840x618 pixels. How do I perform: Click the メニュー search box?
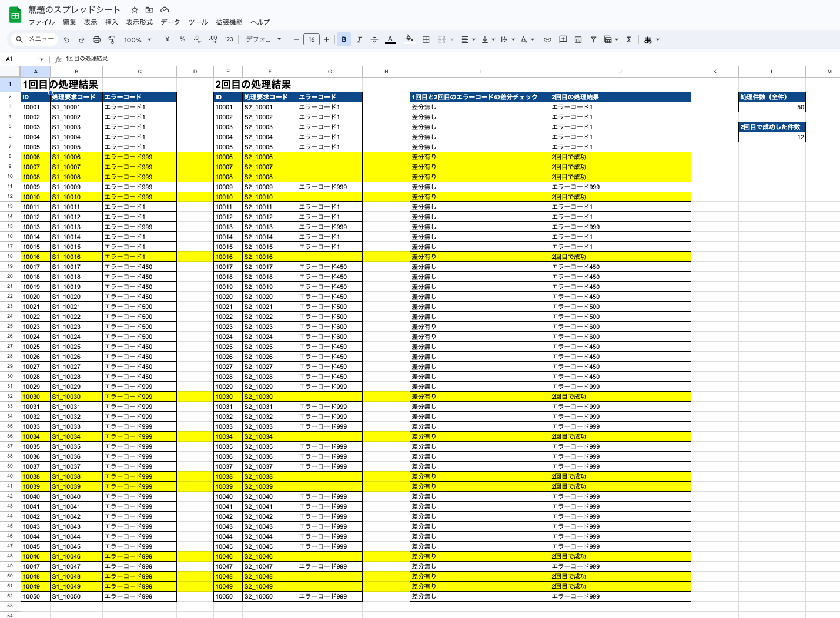(x=35, y=39)
